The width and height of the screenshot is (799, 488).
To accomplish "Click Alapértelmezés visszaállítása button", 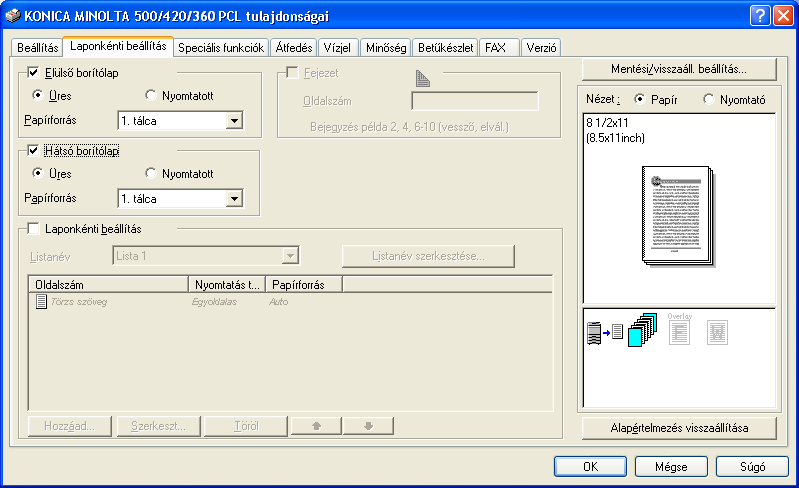I will click(679, 428).
